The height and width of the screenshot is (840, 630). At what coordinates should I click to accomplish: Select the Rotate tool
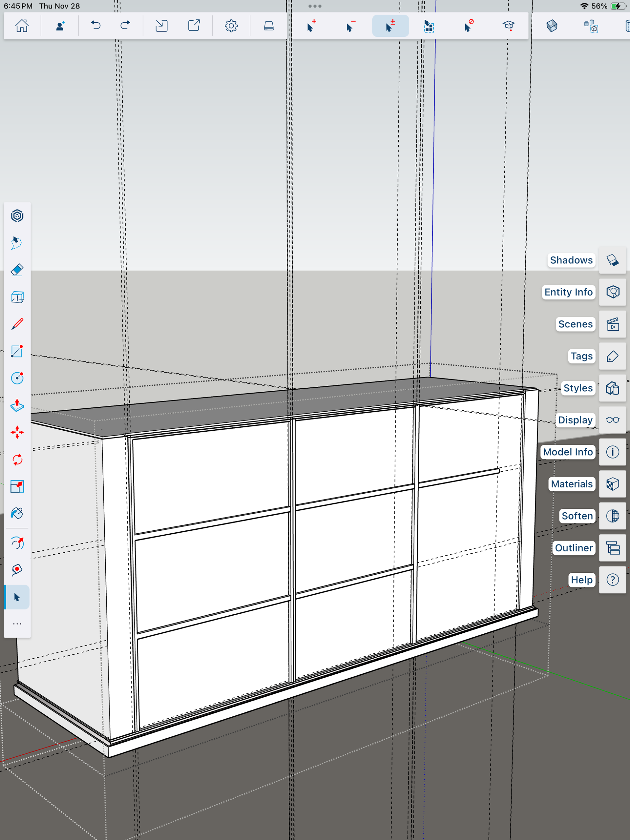click(x=17, y=460)
